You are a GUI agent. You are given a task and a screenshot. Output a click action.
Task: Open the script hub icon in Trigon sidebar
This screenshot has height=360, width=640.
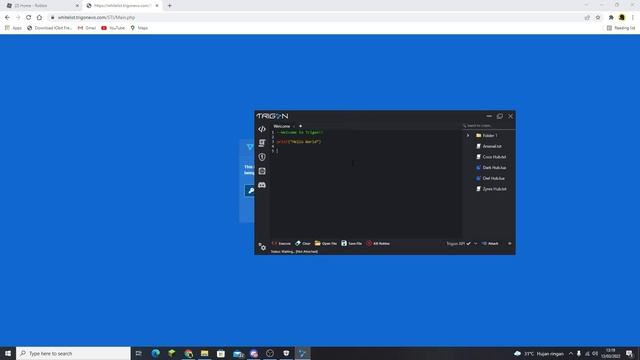[x=262, y=143]
